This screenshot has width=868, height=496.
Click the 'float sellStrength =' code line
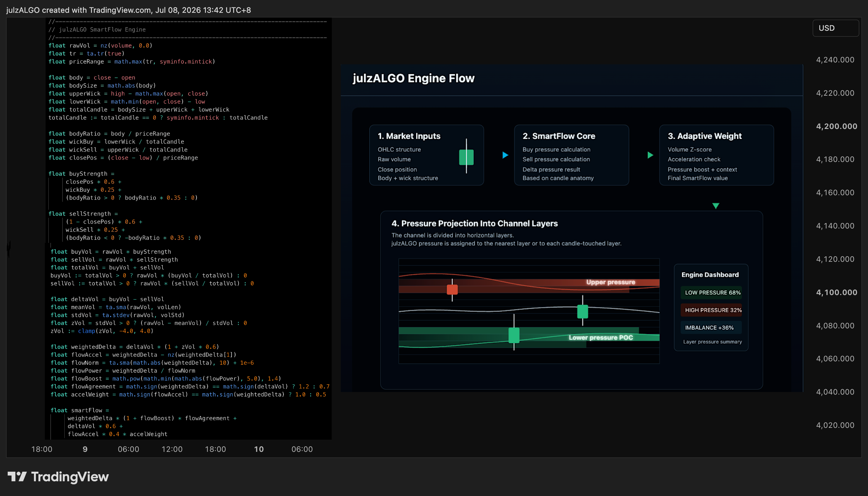click(x=83, y=213)
